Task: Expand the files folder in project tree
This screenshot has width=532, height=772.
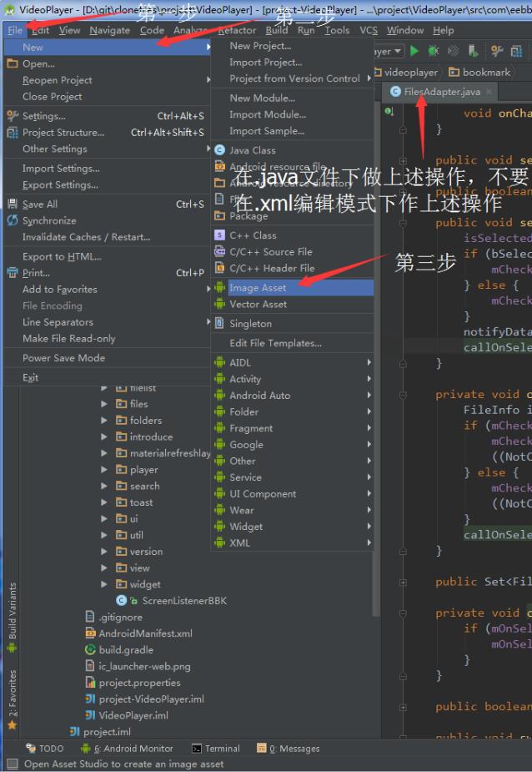Action: click(104, 404)
